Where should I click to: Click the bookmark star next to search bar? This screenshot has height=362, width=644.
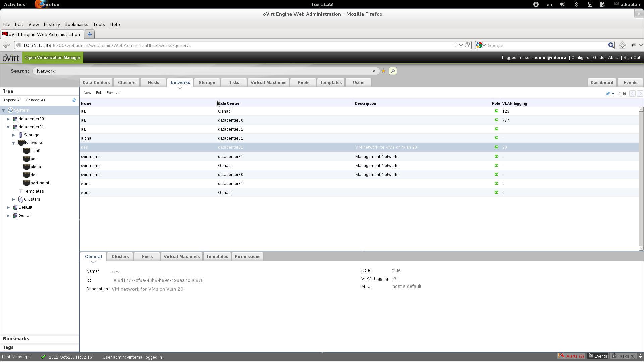tap(384, 71)
